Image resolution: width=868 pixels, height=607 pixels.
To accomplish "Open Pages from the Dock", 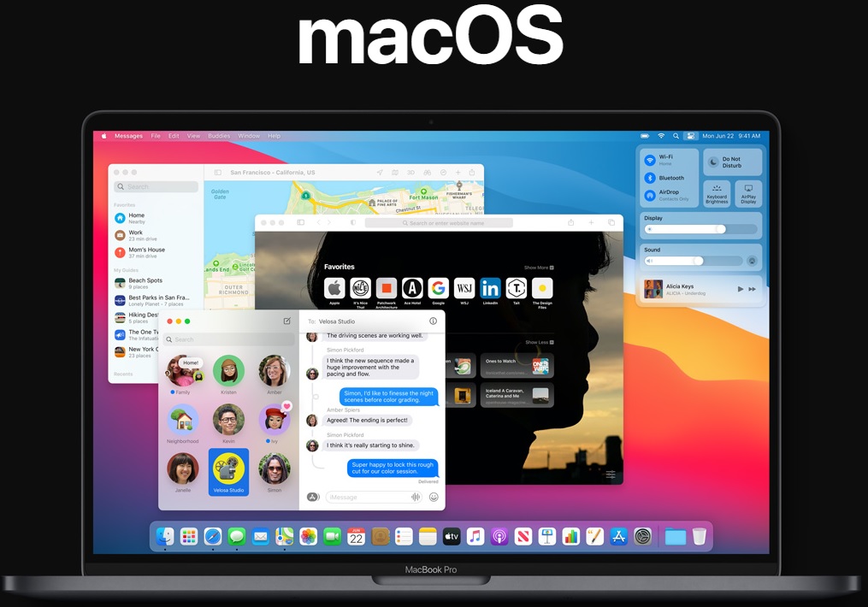I will click(x=594, y=536).
